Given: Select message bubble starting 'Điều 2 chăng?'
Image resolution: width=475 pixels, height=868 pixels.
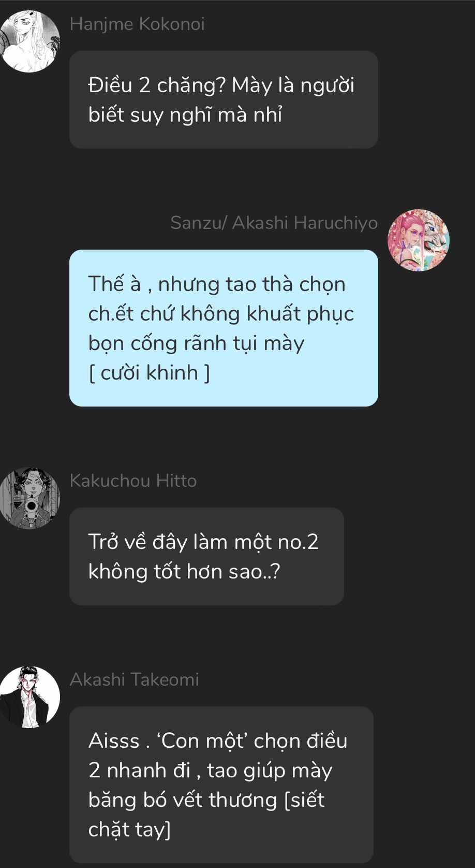Looking at the screenshot, I should click(224, 99).
